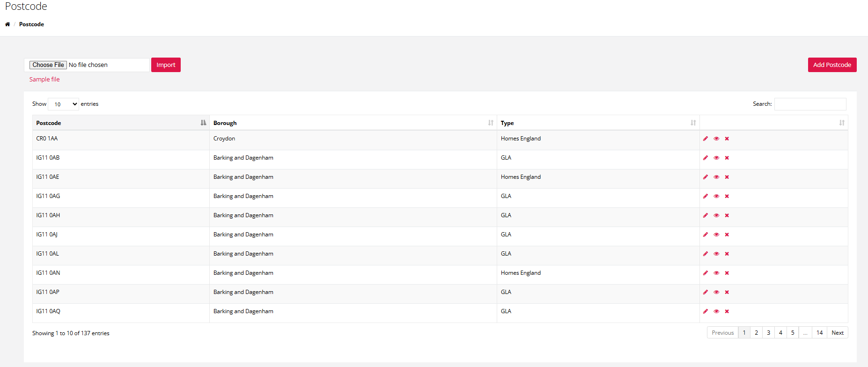The height and width of the screenshot is (367, 868).
Task: Jump to page 14 of postcodes
Action: 819,333
